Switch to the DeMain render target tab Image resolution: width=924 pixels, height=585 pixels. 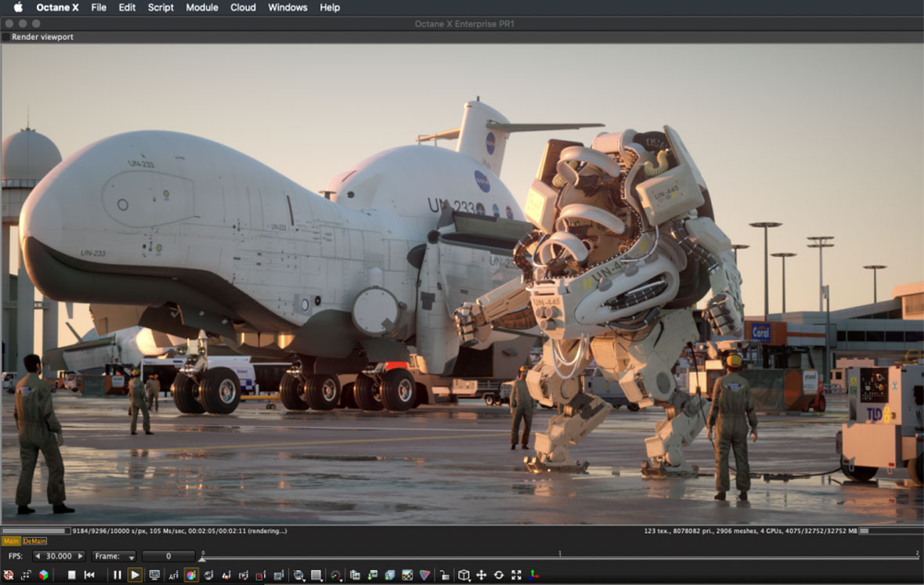tap(33, 541)
